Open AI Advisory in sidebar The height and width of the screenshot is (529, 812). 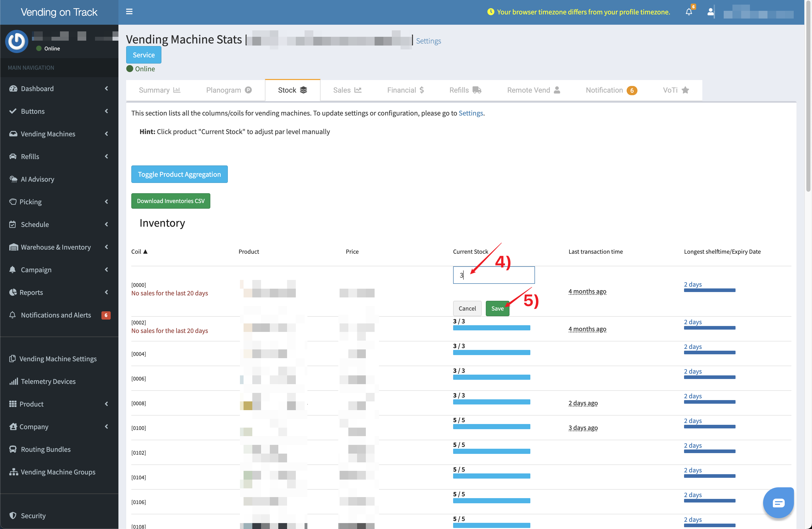pos(38,179)
